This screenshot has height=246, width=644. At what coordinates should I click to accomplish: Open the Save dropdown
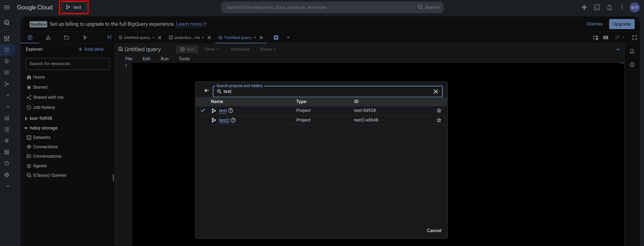212,49
